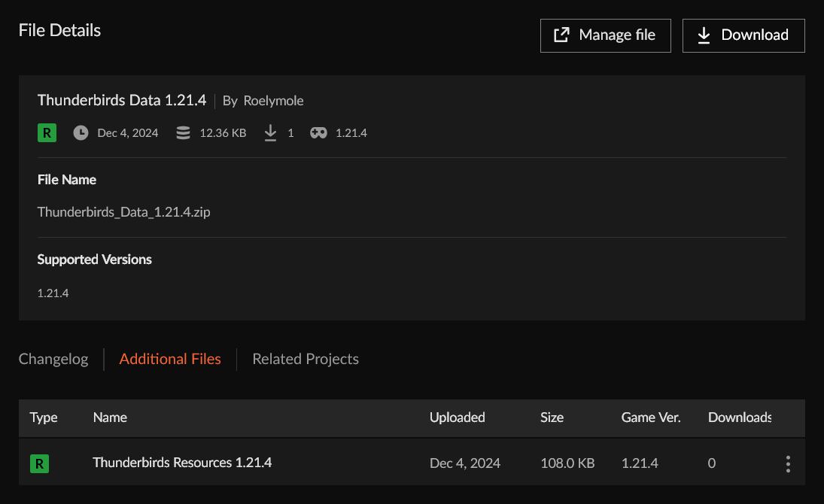The width and height of the screenshot is (824, 504).
Task: Open the Roelymole author link
Action: pyautogui.click(x=273, y=100)
